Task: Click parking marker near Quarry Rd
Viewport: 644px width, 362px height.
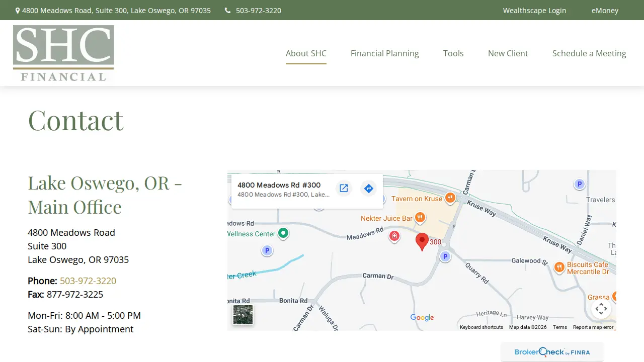Action: coord(445,257)
